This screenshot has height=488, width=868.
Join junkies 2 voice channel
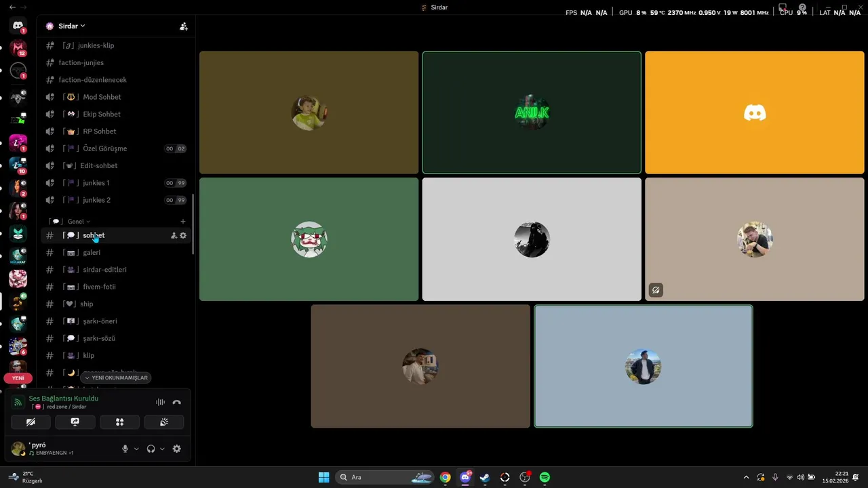coord(115,200)
